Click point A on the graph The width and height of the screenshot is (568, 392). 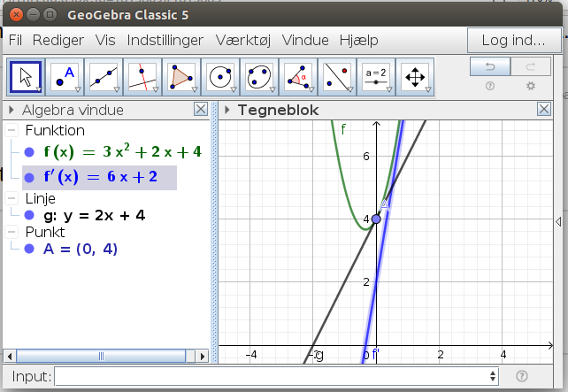tap(376, 219)
